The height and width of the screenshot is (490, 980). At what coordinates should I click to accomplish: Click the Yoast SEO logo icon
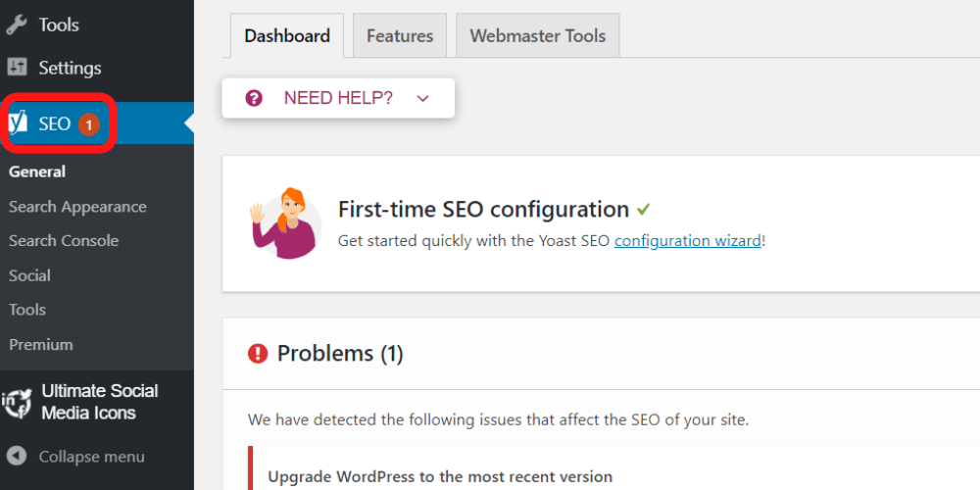point(19,123)
